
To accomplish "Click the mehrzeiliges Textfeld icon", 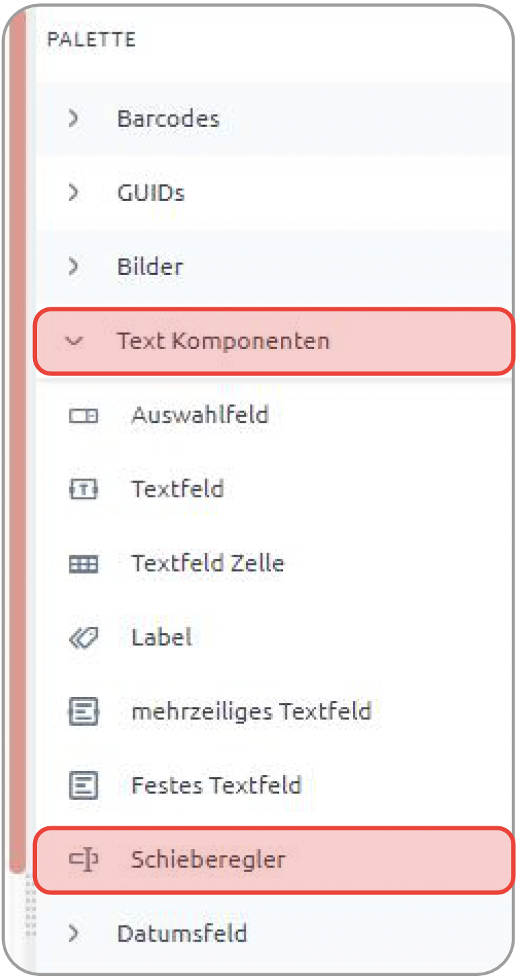I will [x=84, y=712].
